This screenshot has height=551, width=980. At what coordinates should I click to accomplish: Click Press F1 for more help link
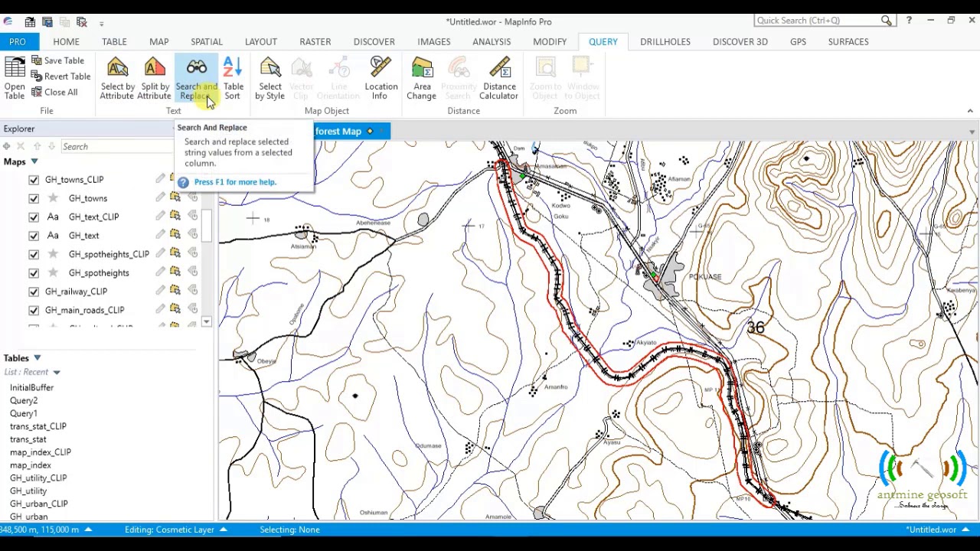(235, 182)
